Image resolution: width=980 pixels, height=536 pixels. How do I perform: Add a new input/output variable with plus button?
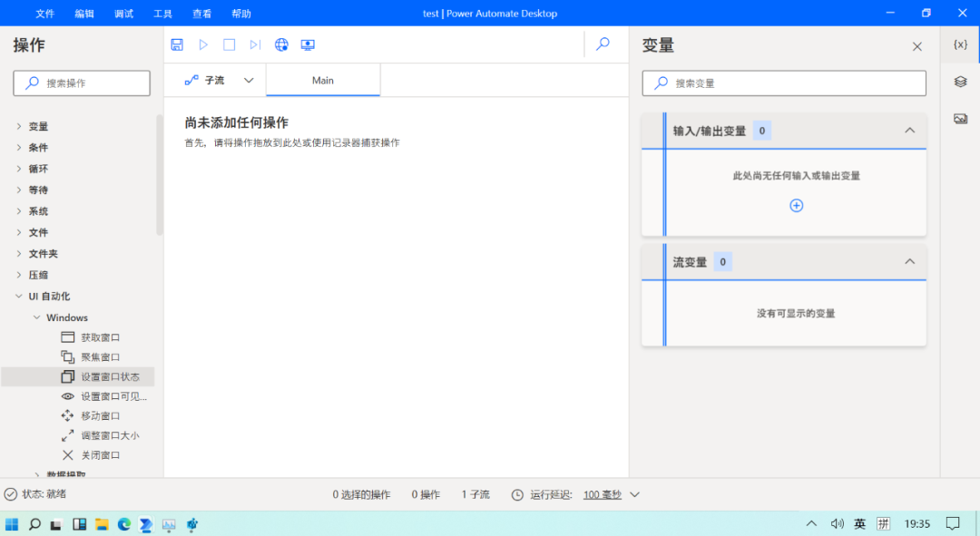(796, 206)
